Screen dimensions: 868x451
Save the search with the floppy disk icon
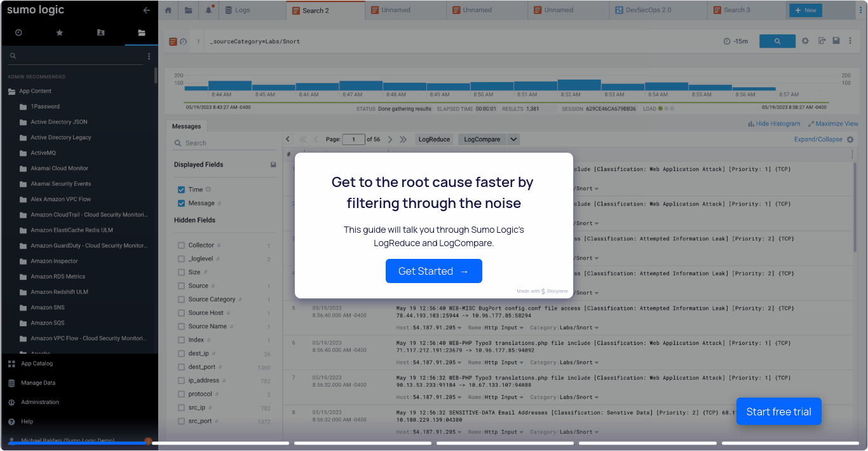836,41
